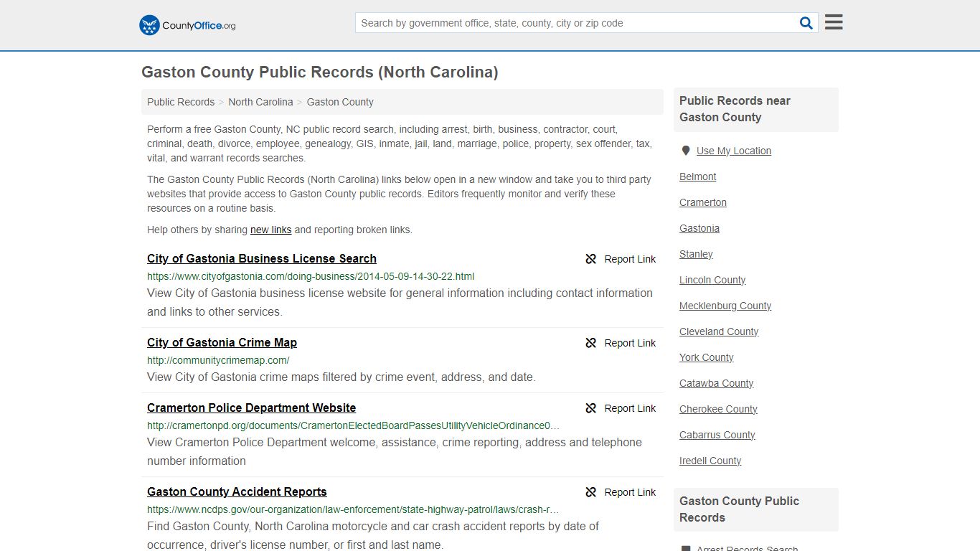Click the 'new links' hyperlink
This screenshot has height=551, width=980.
(270, 230)
